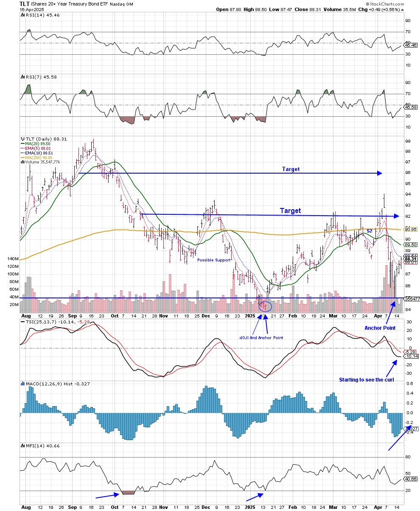Click the line icon beside TSI label
The height and width of the screenshot is (511, 420).
click(x=22, y=321)
